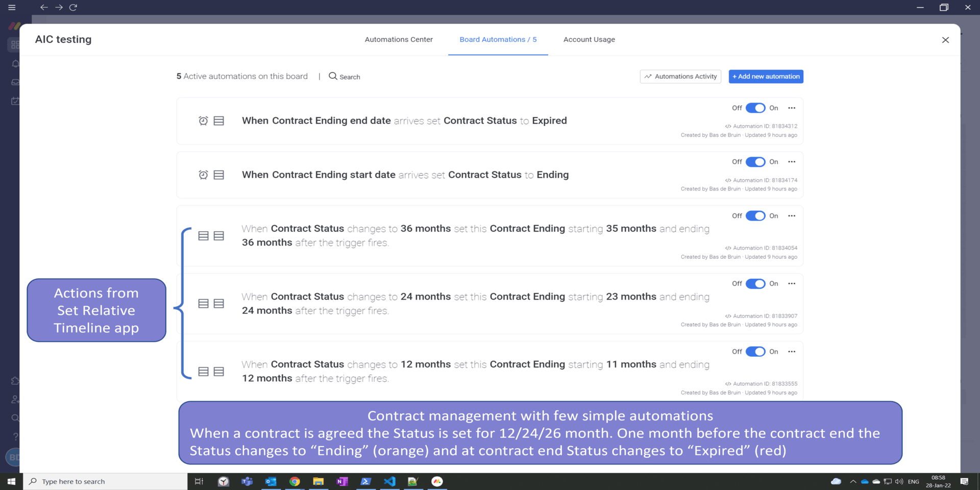Launch Google Chrome from taskbar
The height and width of the screenshot is (490, 980).
coord(295,481)
